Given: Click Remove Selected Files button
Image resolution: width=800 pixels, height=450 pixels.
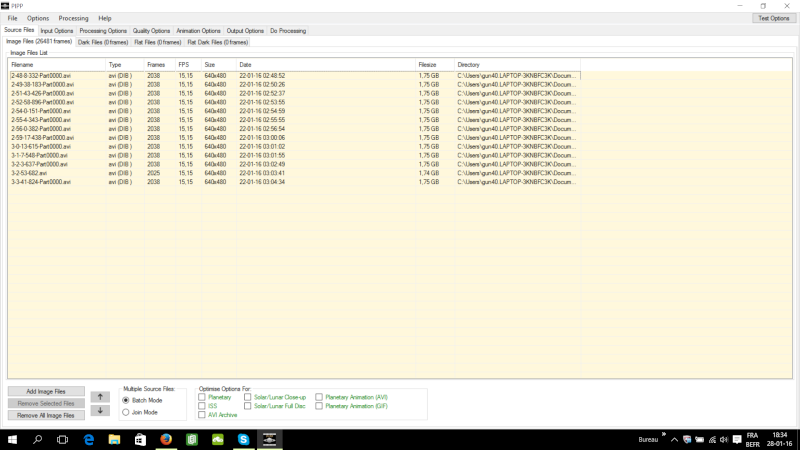Looking at the screenshot, I should coord(46,404).
